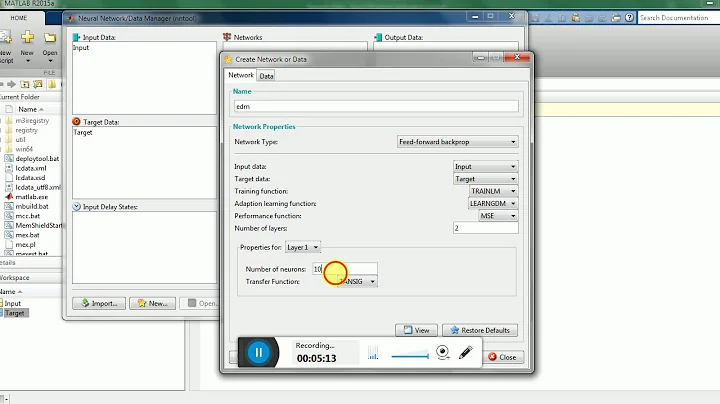Select mex.bat file
Image resolution: width=720 pixels, height=404 pixels.
27,235
